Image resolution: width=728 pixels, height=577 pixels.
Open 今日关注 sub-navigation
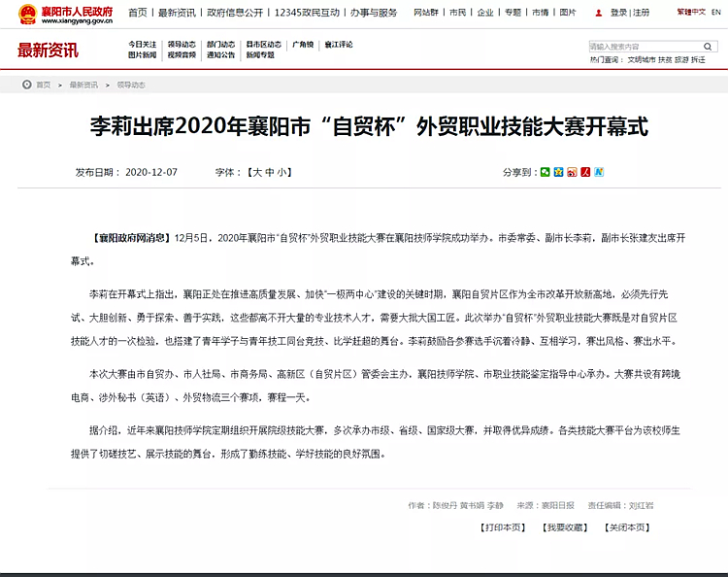(x=143, y=45)
